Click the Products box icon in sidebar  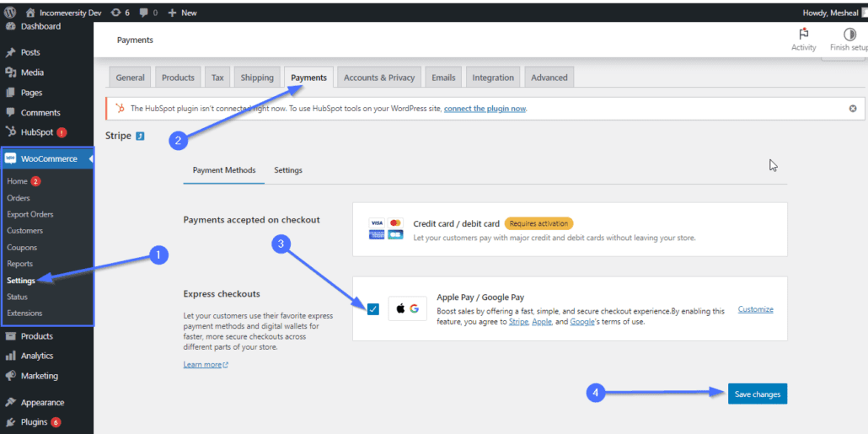tap(10, 336)
